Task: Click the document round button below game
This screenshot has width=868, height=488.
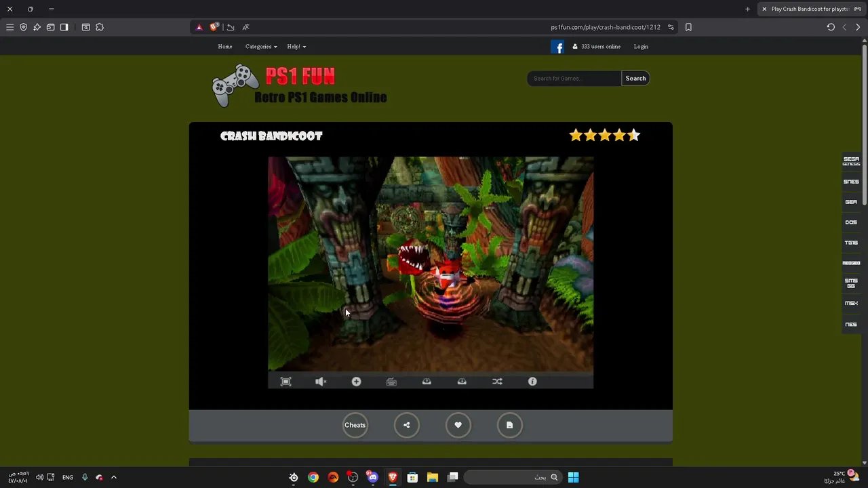Action: 509,425
